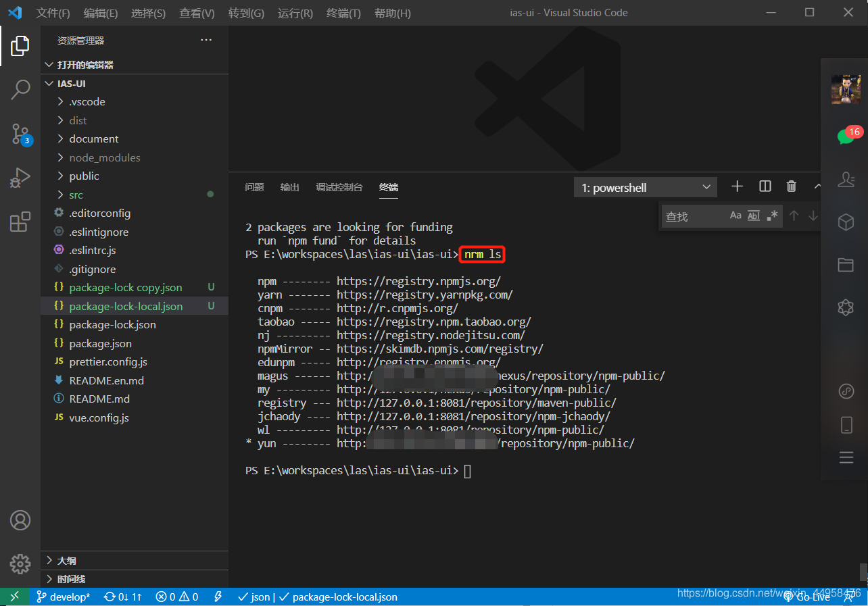Switch to the Problems panel tab
This screenshot has height=606, width=868.
pos(254,187)
